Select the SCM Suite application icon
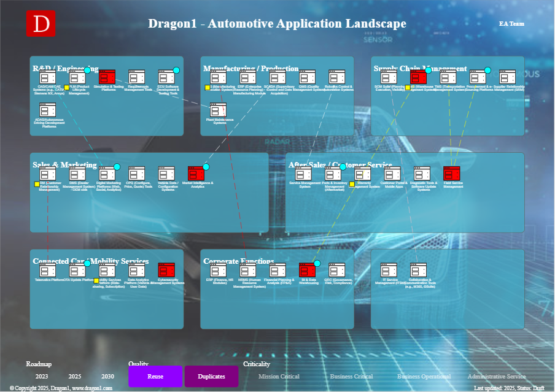Viewport: 555px width, 392px height. [389, 77]
